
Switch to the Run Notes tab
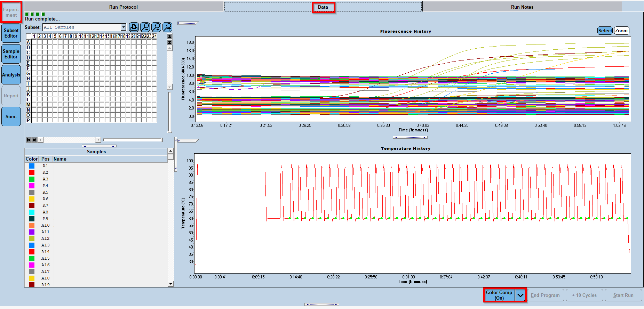coord(522,7)
